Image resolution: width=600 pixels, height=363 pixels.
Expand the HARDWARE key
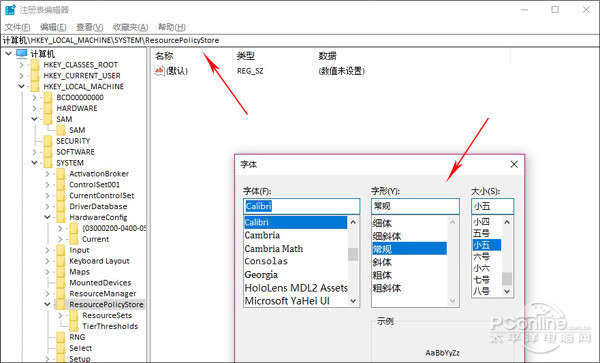pos(34,108)
